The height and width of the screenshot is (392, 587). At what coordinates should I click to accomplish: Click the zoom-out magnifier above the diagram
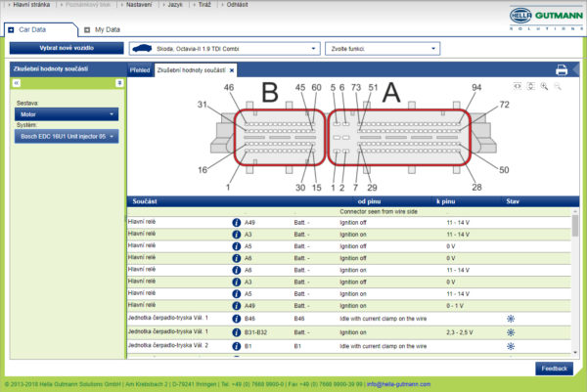point(558,86)
